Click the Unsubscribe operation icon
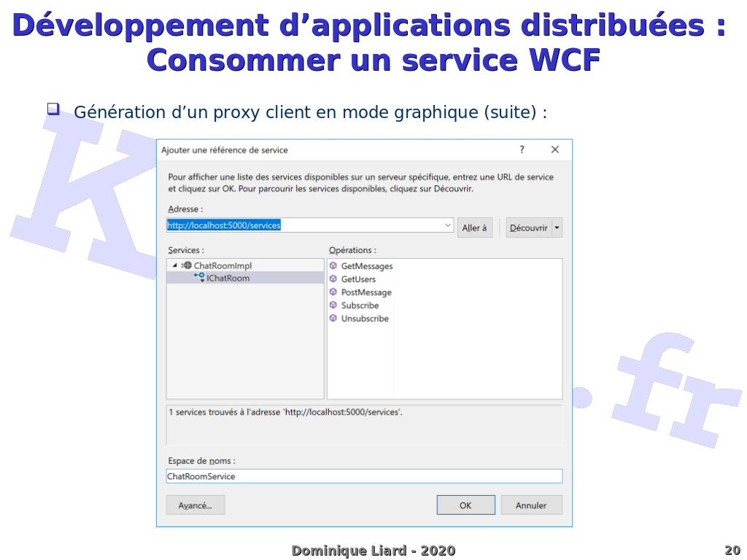This screenshot has height=560, width=747. pyautogui.click(x=333, y=319)
